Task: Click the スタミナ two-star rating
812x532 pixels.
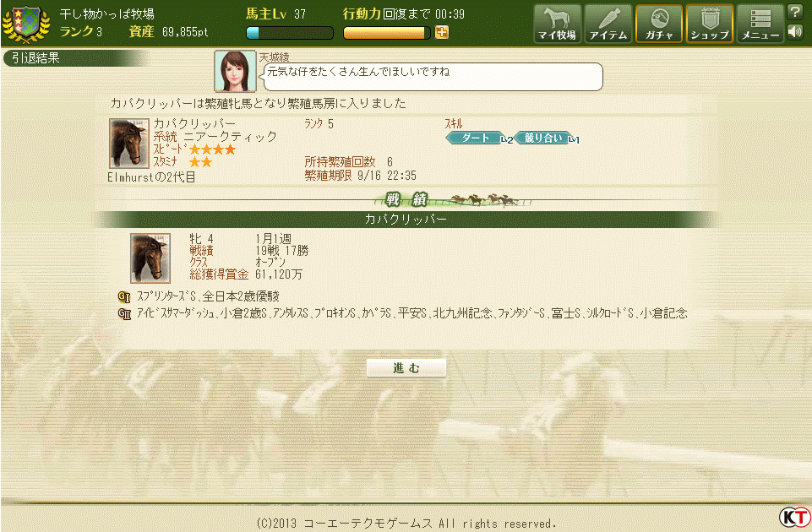Action: pyautogui.click(x=200, y=162)
